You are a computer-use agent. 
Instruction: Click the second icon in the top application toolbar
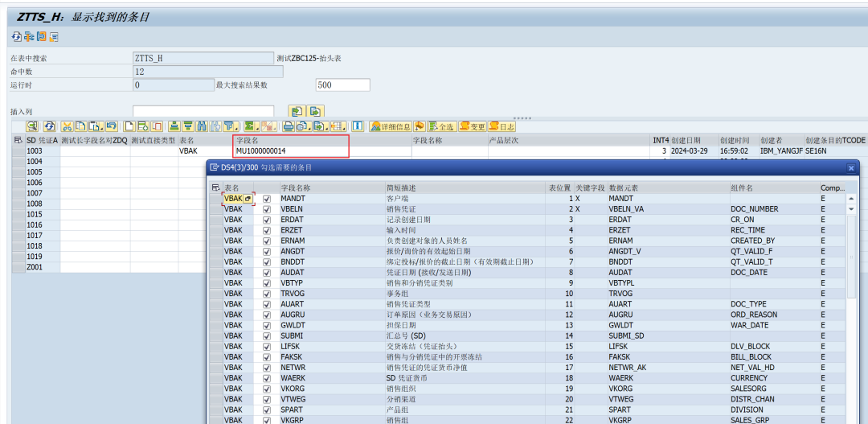pyautogui.click(x=29, y=37)
